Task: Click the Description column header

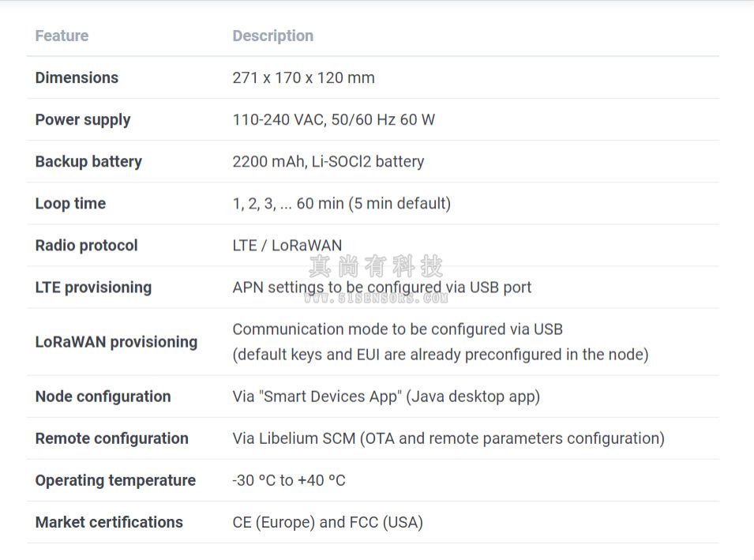Action: tap(272, 36)
